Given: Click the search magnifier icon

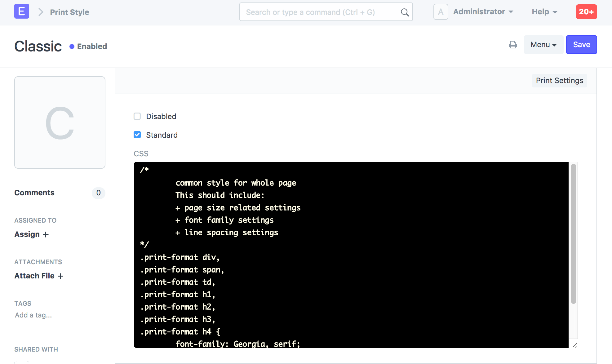Looking at the screenshot, I should coord(405,12).
